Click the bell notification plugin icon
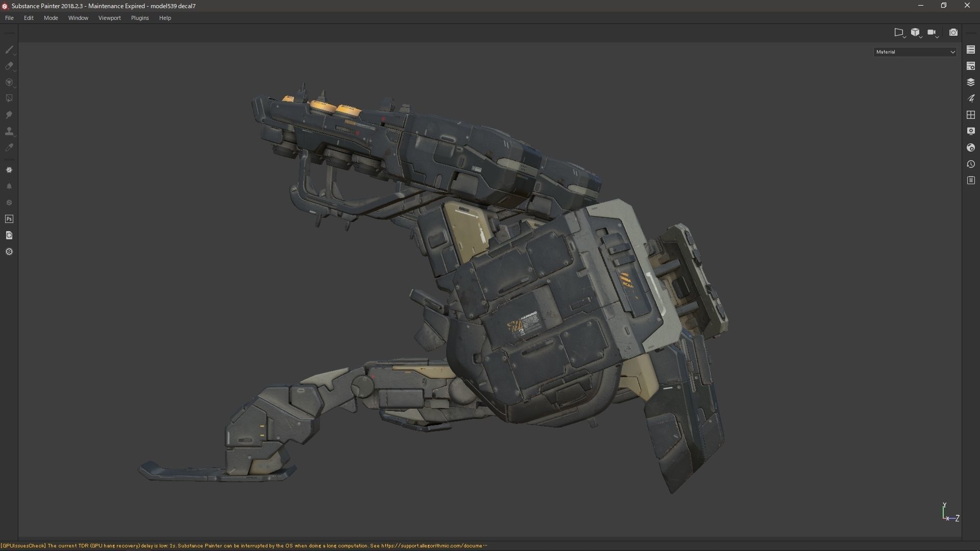This screenshot has height=551, width=980. pos(9,186)
